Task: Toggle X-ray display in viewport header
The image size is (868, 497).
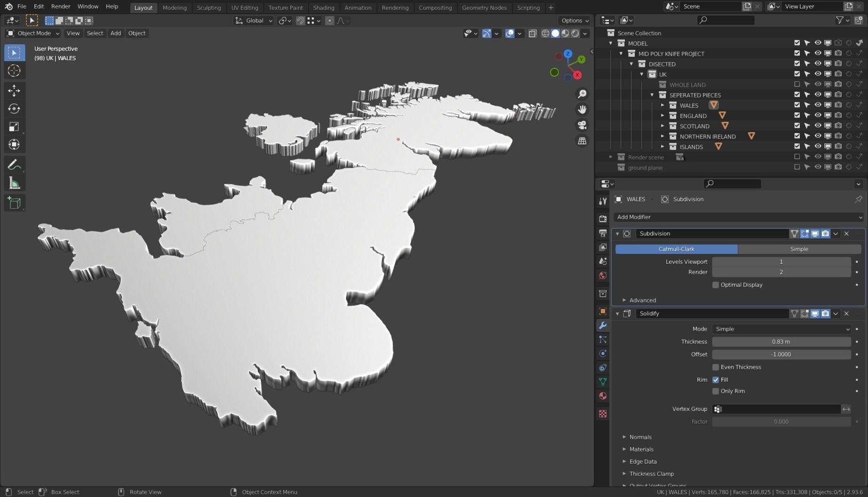Action: 532,33
